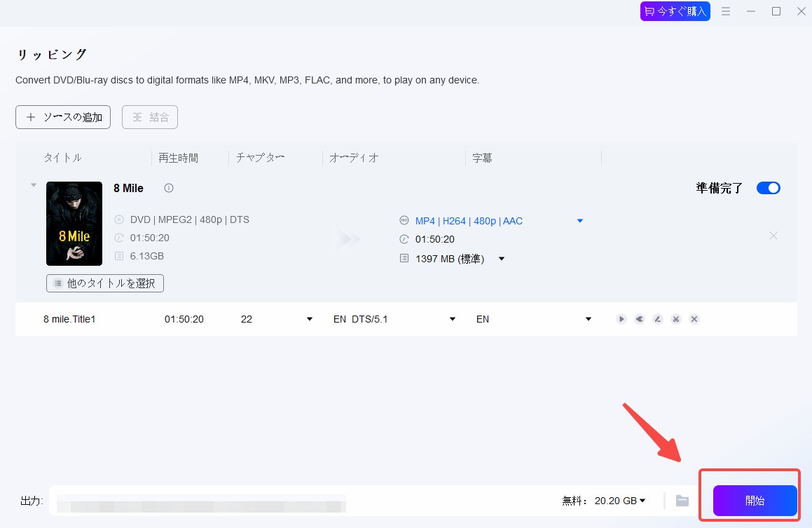Click the 8 mile.Title1 row name
This screenshot has width=812, height=528.
(x=69, y=319)
